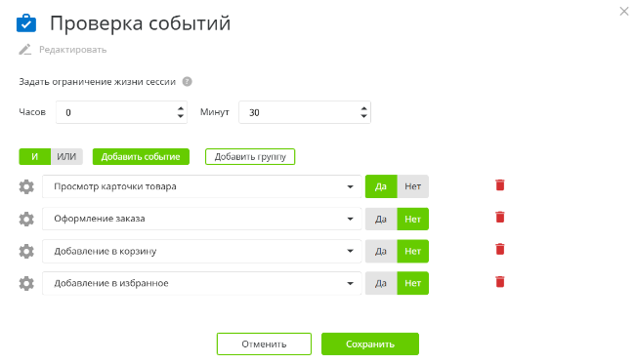Open the Добавление в корзину dropdown
The image size is (636, 364).
click(201, 252)
